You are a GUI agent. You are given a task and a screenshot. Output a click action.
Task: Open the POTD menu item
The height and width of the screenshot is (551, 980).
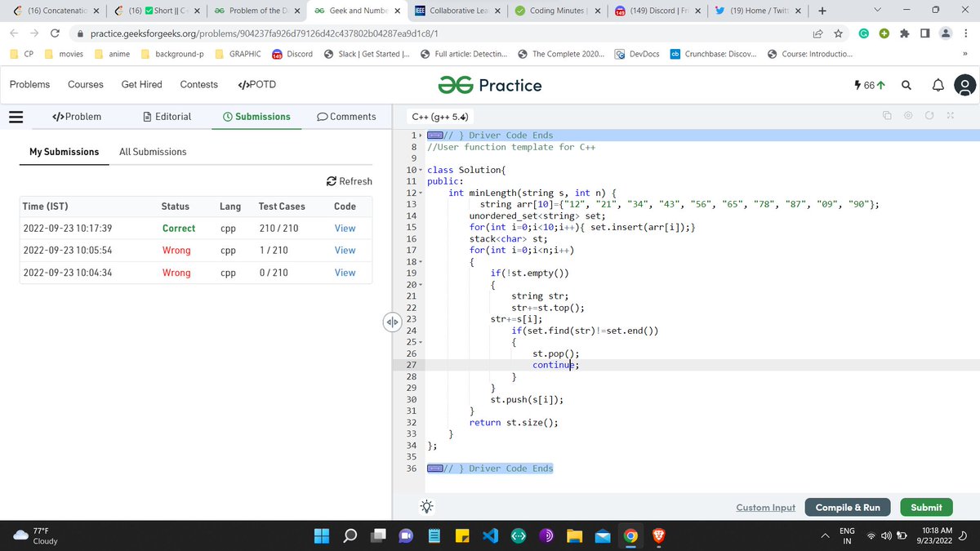256,84
